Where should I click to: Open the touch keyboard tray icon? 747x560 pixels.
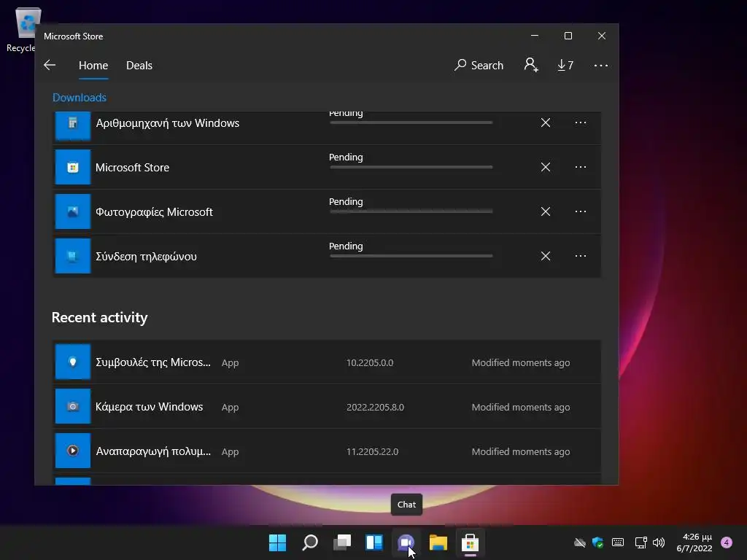pos(618,542)
